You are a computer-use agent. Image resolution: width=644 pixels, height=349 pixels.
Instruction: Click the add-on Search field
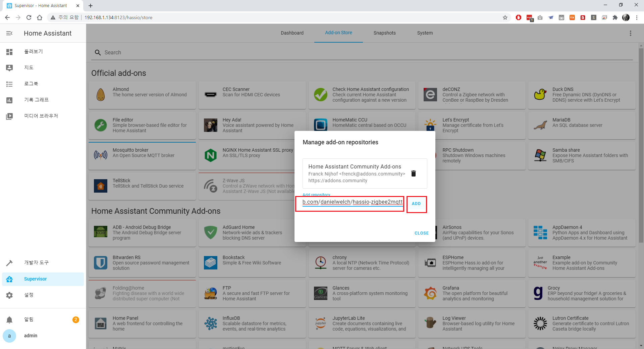[362, 52]
